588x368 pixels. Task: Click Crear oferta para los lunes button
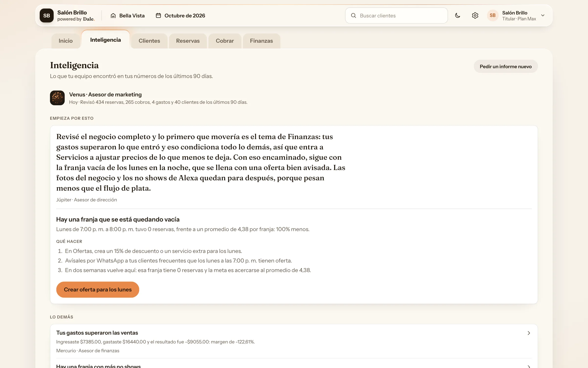point(98,289)
